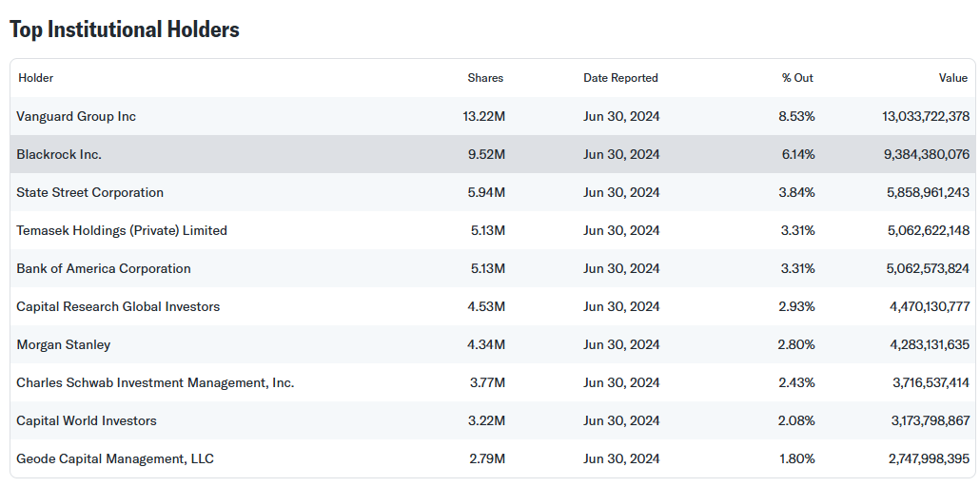Click the 2.43% out cell
The image size is (980, 487).
coord(797,382)
